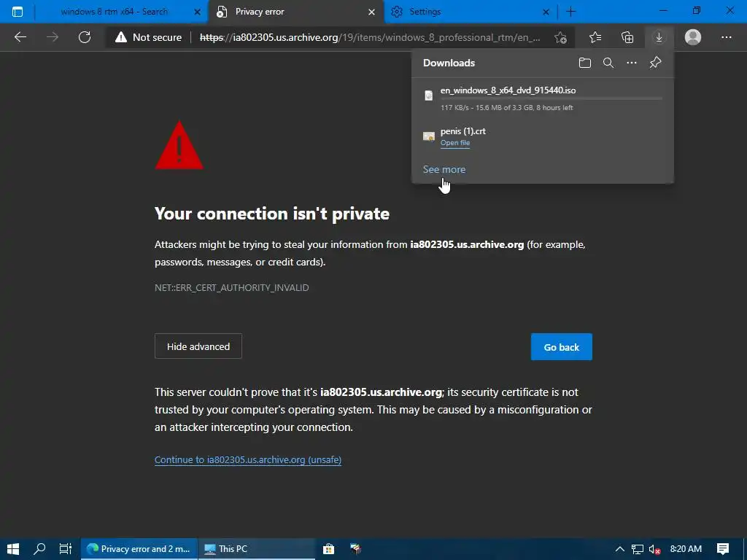The width and height of the screenshot is (747, 560).
Task: Open the user profile avatar
Action: point(693,37)
